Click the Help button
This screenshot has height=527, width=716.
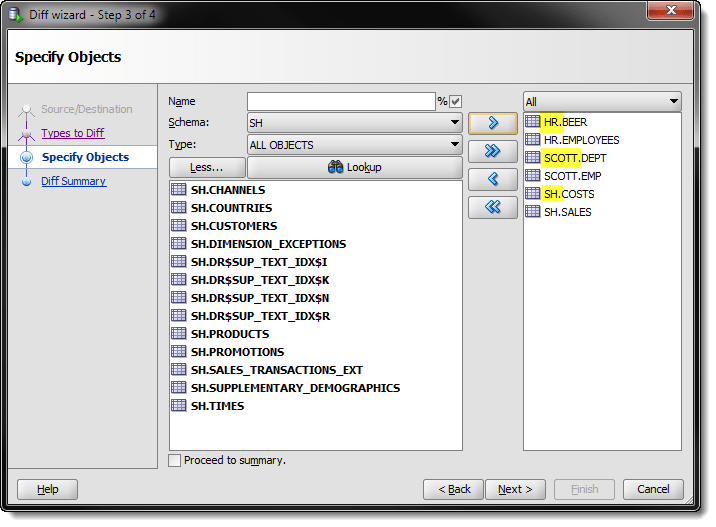coord(47,490)
